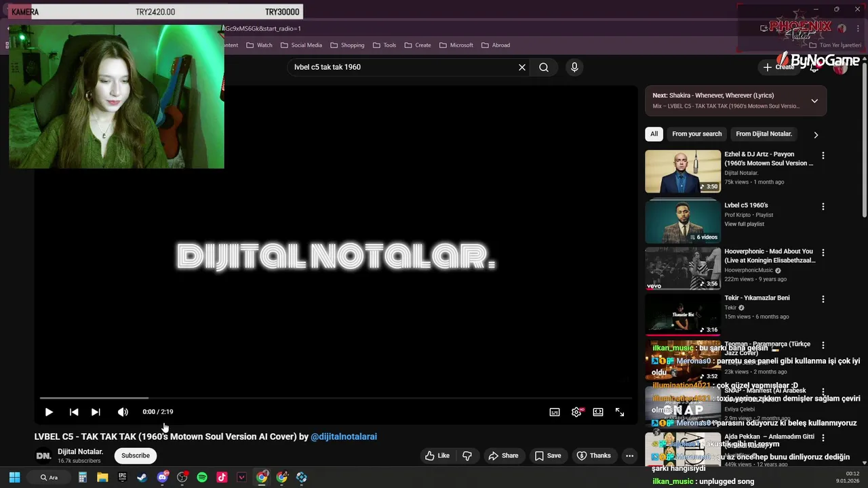This screenshot has height=488, width=868.
Task: Start voice search with the microphone
Action: pos(574,67)
